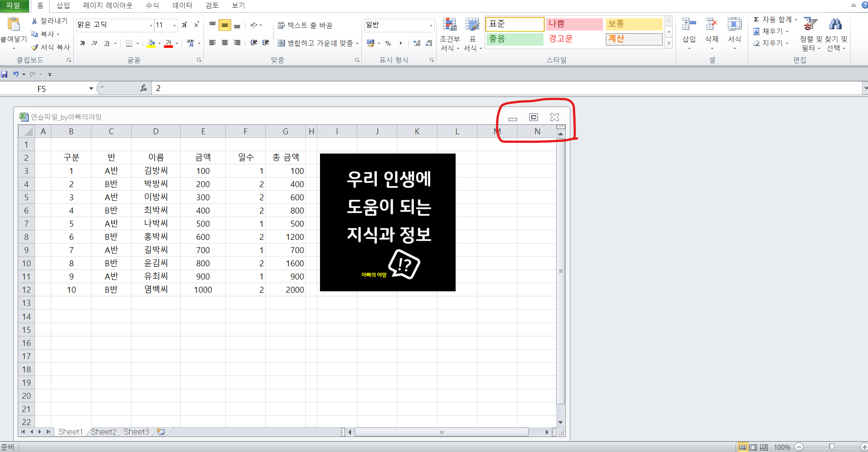This screenshot has height=452, width=868.
Task: Open font color dropdown arrow
Action: (x=177, y=43)
